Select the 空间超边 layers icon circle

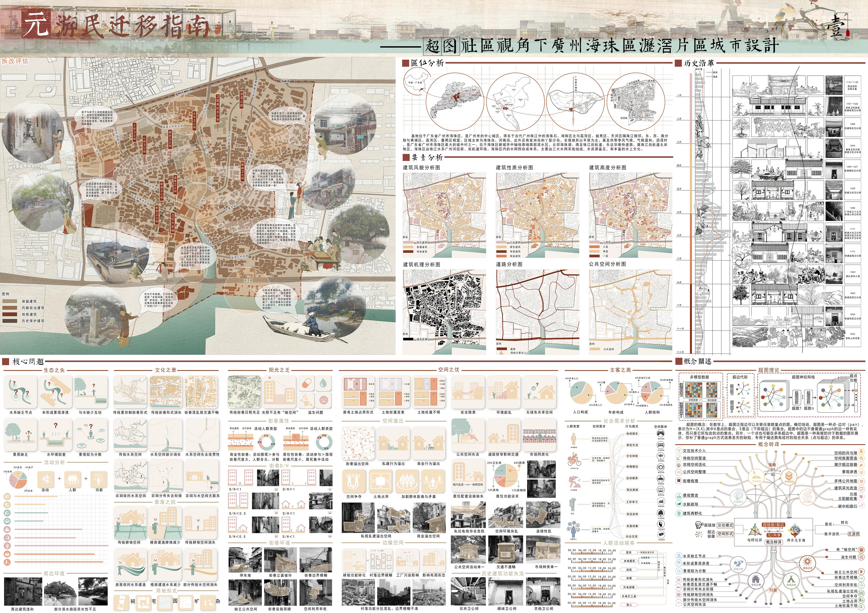point(789,477)
